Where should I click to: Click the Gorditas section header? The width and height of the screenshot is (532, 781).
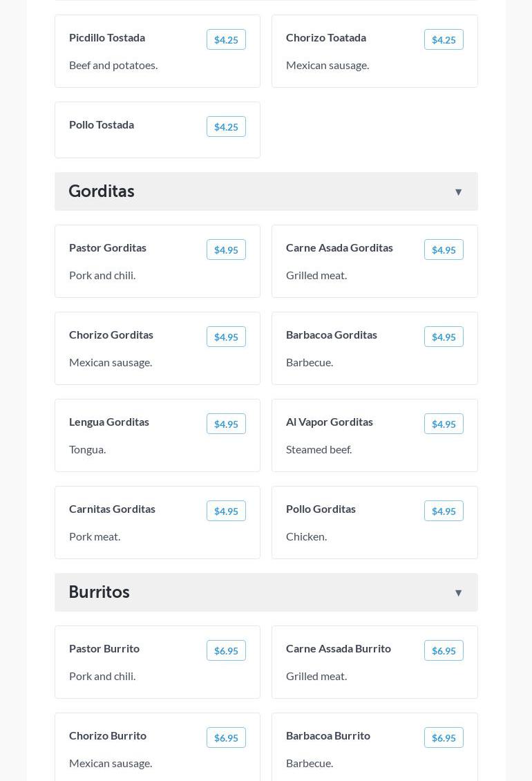tap(102, 191)
